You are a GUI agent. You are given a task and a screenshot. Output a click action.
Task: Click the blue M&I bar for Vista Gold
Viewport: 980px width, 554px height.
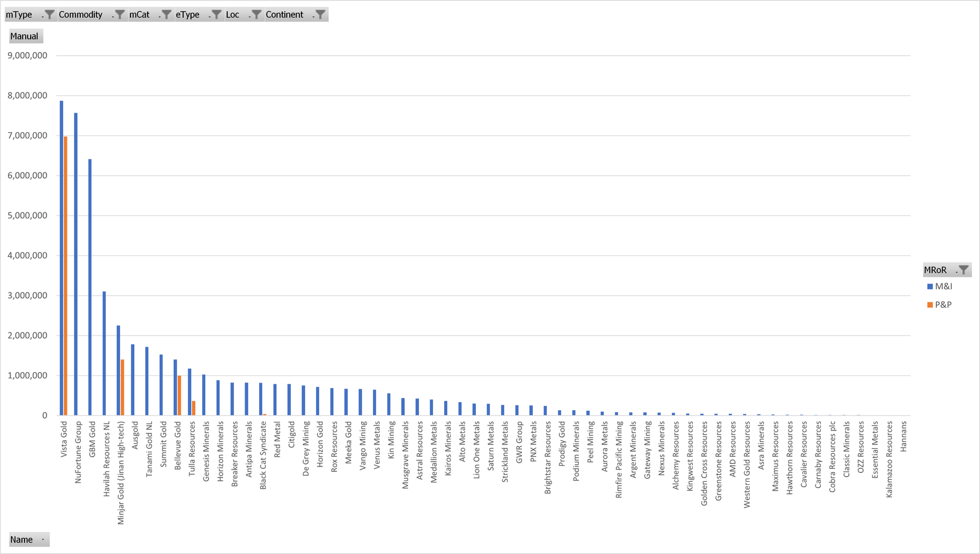(x=61, y=258)
